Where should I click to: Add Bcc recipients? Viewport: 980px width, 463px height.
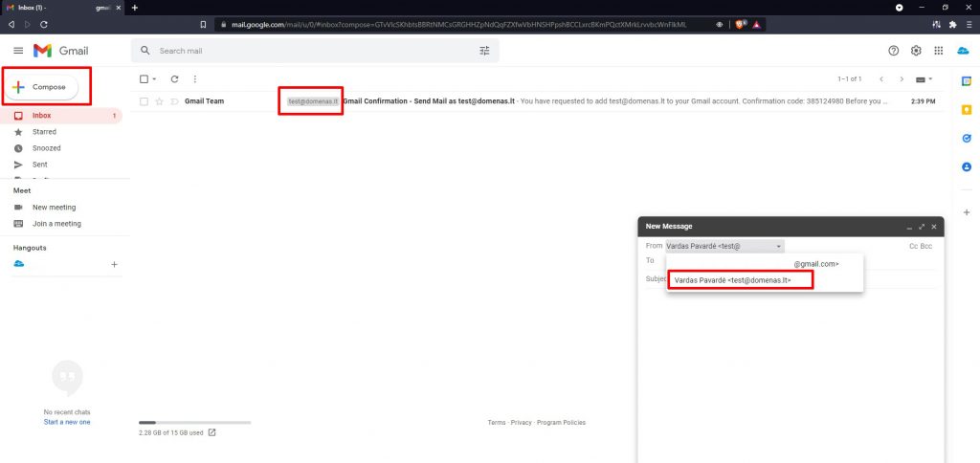[x=926, y=247]
